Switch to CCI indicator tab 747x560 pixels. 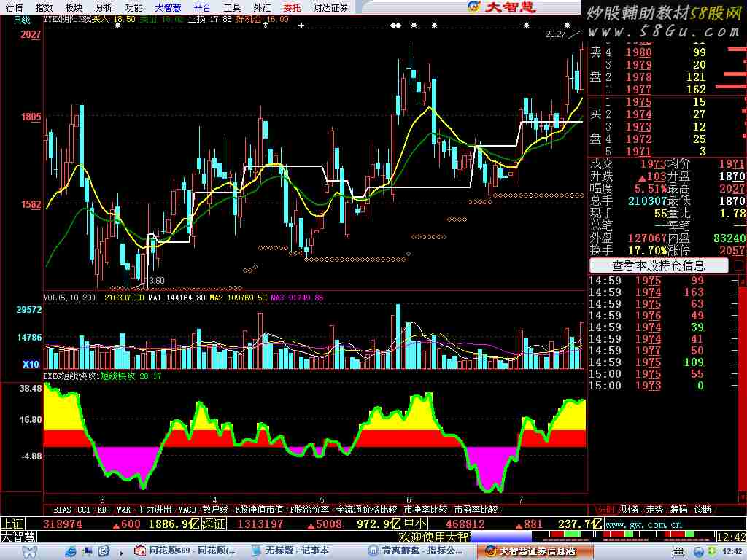84,510
